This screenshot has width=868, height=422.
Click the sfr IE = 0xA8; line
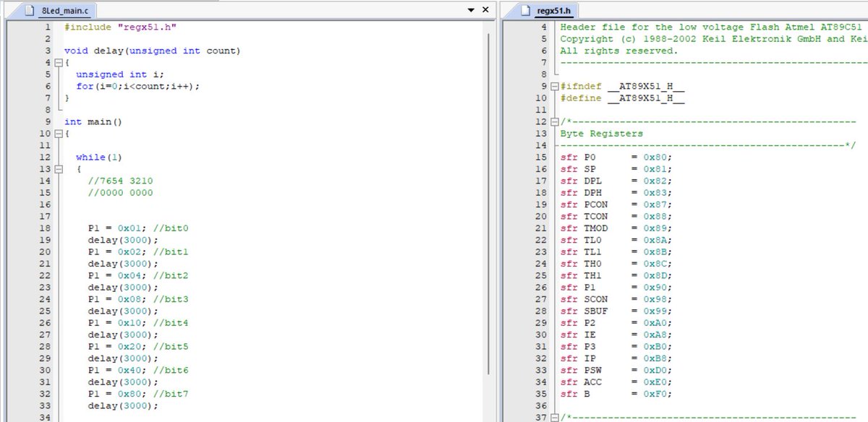[616, 335]
